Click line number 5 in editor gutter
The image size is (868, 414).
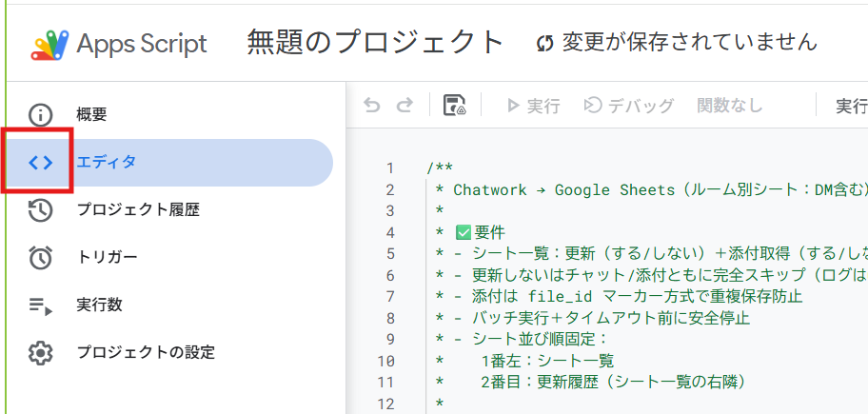click(x=389, y=253)
